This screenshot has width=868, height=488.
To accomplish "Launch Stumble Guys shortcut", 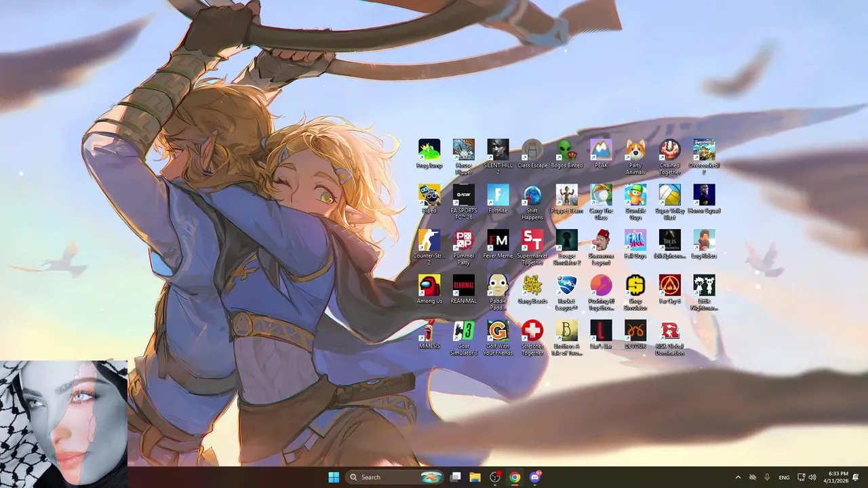I will 635,203.
